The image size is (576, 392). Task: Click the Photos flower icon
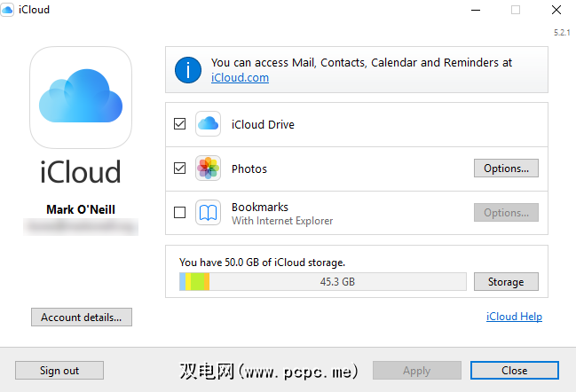pyautogui.click(x=208, y=169)
